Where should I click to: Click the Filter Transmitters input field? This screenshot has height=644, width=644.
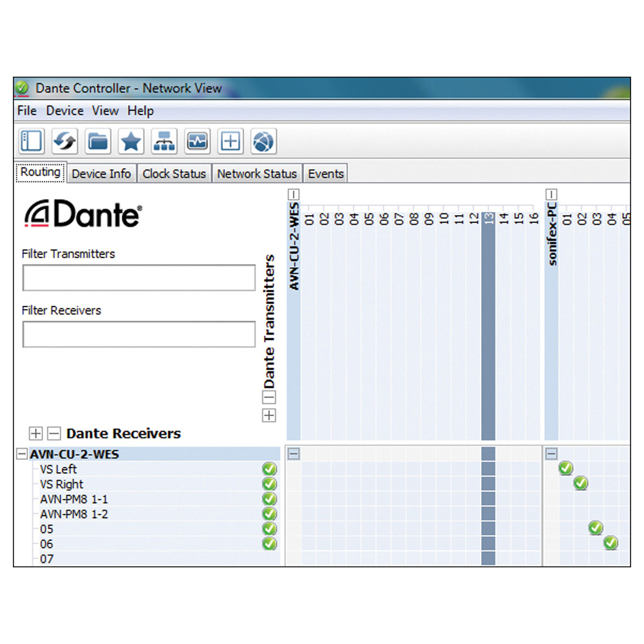pos(139,278)
